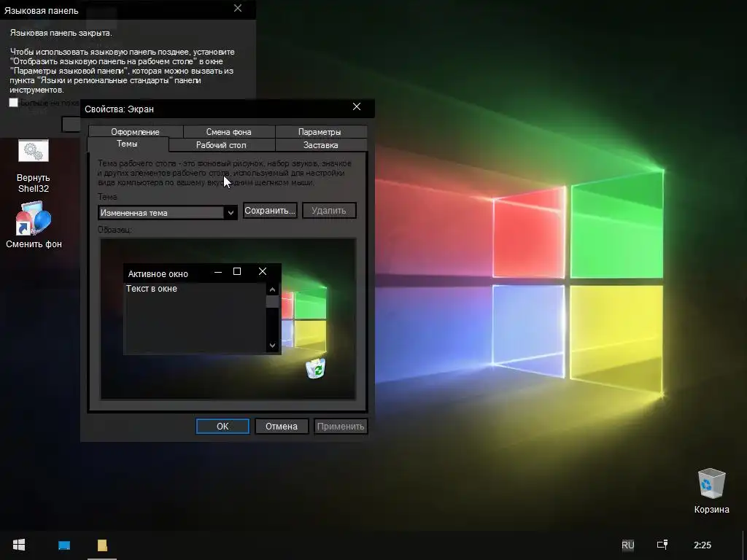
Task: Click the preview window's minimize icon
Action: [x=218, y=272]
